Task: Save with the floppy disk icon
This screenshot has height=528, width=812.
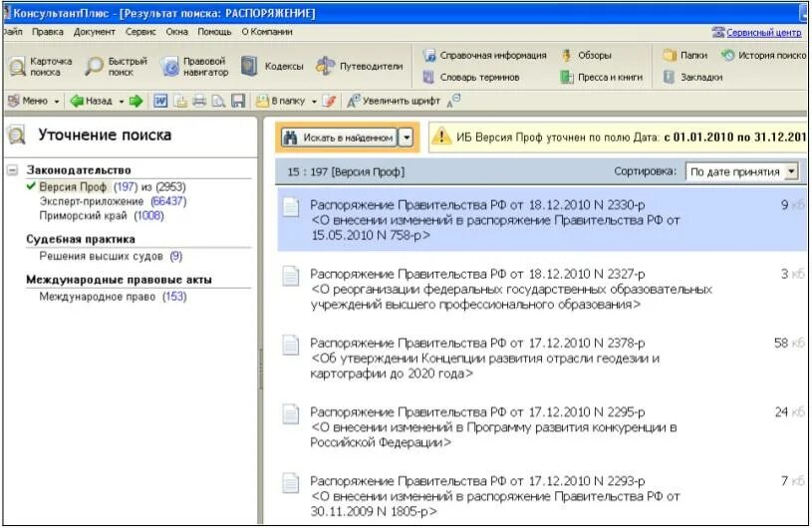Action: (238, 101)
